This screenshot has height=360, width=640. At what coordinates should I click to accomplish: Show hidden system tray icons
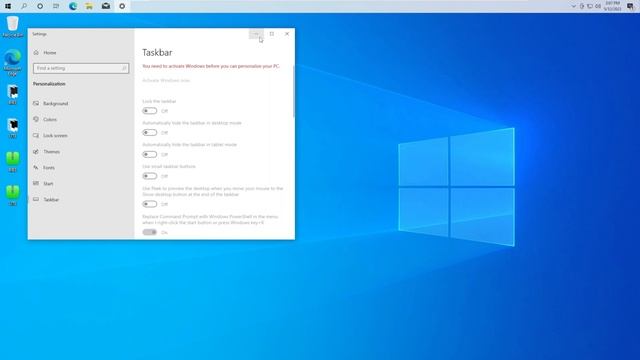point(573,6)
